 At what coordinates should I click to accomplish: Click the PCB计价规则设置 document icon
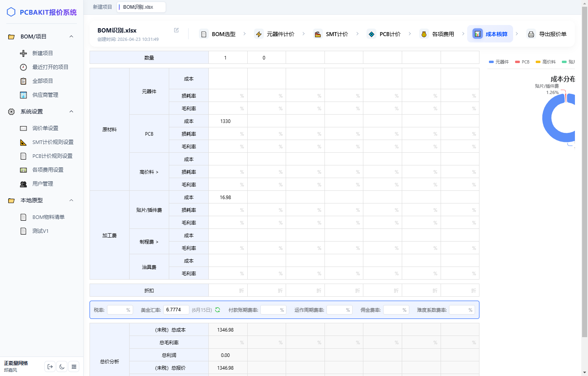pyautogui.click(x=23, y=156)
